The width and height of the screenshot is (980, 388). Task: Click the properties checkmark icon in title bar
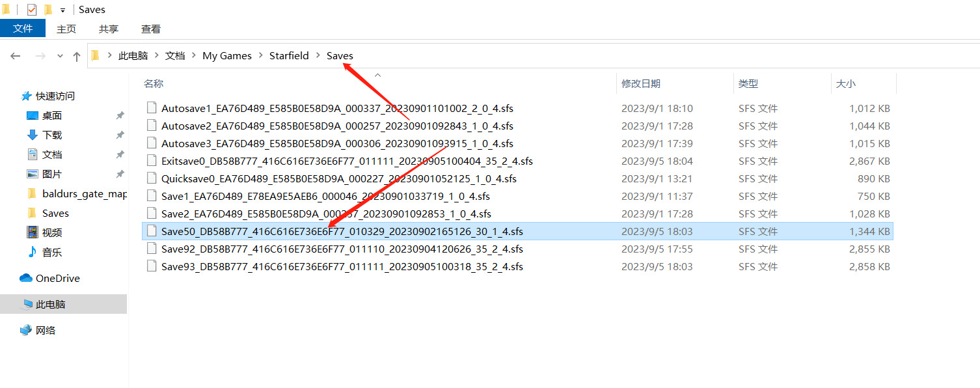click(32, 10)
